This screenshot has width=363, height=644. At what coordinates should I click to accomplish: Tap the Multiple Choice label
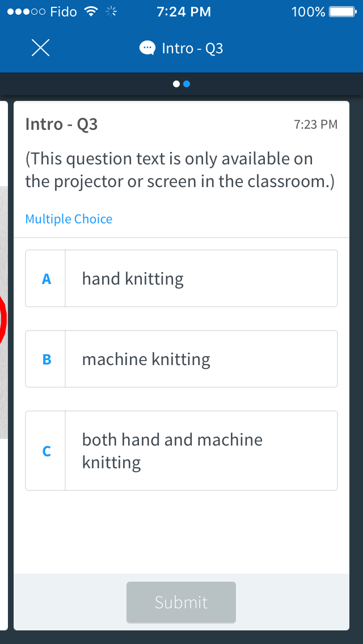point(69,218)
